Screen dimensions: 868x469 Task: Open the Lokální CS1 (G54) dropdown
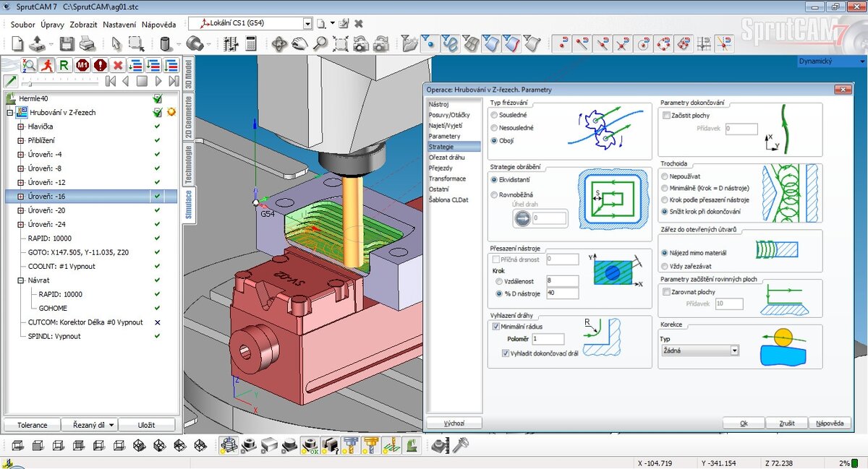coord(307,23)
